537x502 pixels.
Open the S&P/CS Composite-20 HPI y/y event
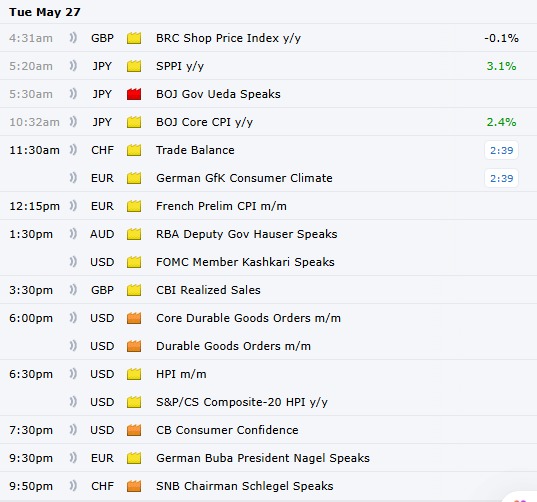tap(242, 402)
